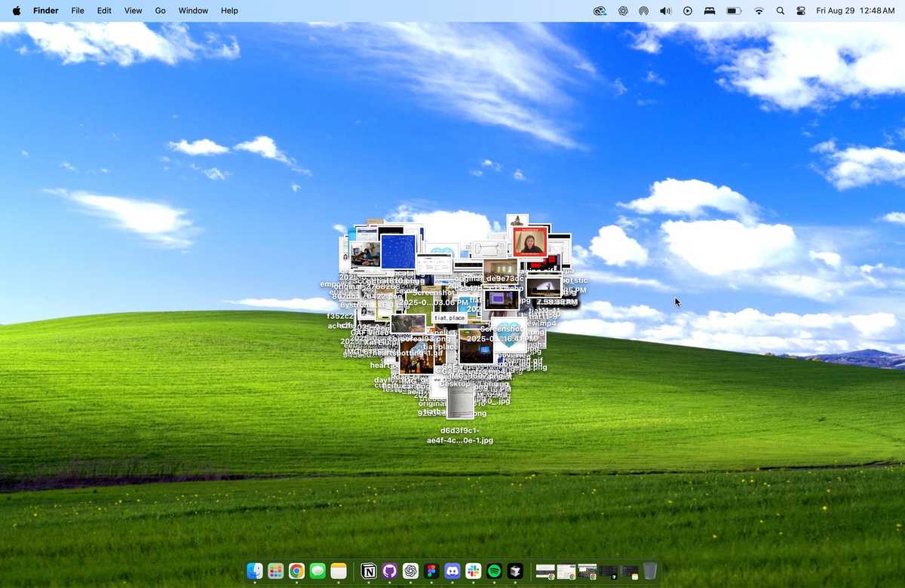
Task: Open Figma from the Dock
Action: coord(431,571)
